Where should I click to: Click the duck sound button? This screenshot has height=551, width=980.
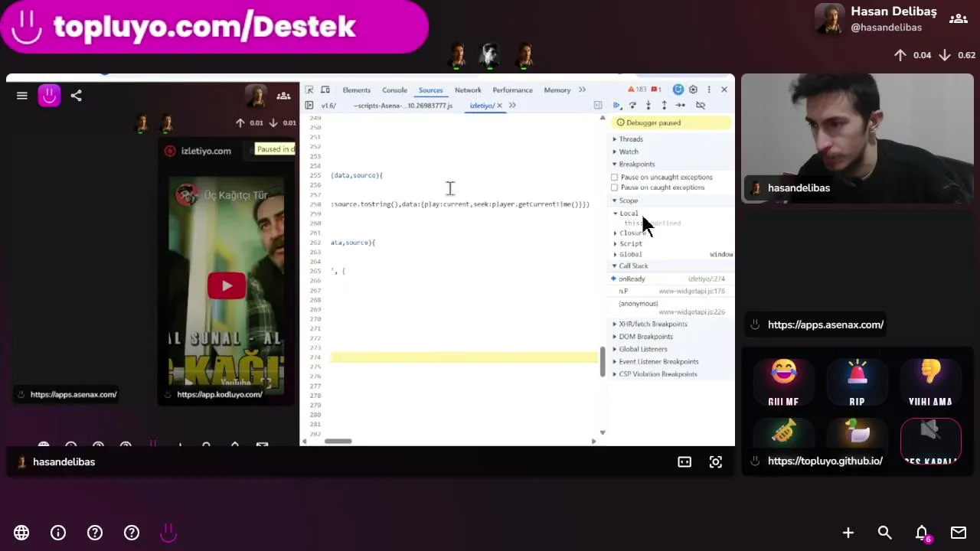857,433
